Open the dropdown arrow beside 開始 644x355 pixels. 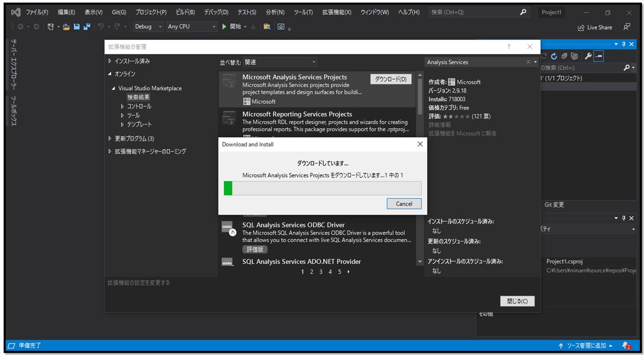[245, 27]
